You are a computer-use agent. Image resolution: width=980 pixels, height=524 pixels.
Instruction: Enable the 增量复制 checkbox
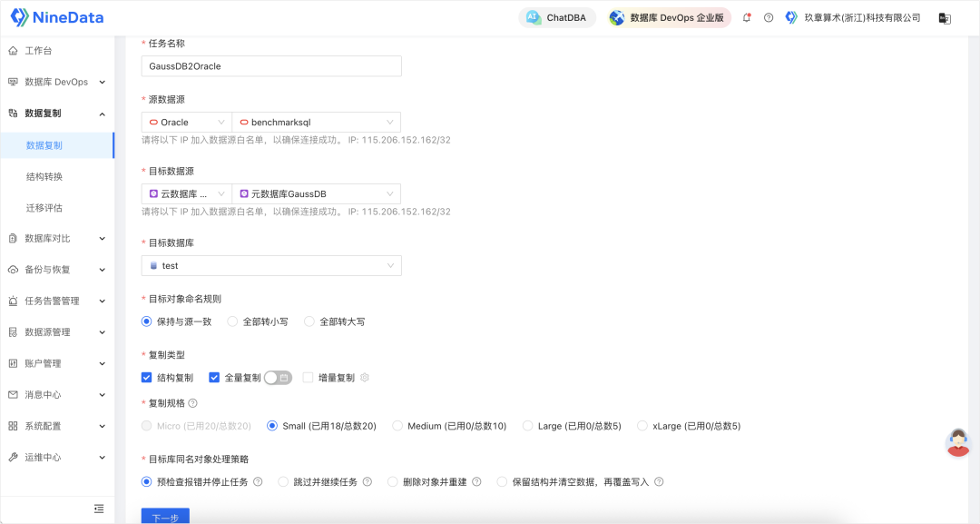coord(309,378)
